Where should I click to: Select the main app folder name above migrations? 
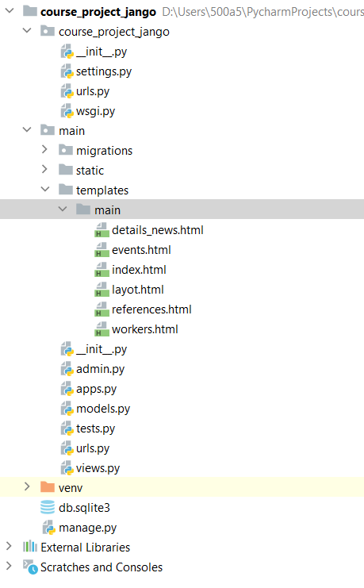tap(71, 131)
